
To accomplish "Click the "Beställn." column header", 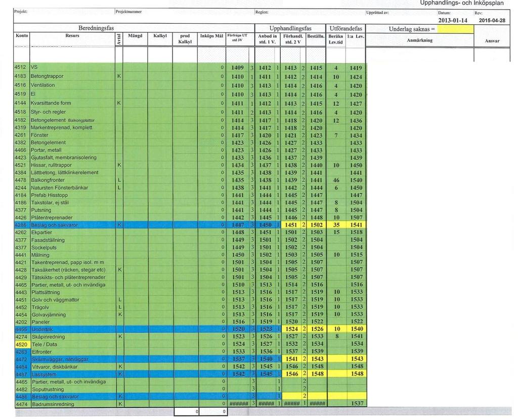I will 316,36.
